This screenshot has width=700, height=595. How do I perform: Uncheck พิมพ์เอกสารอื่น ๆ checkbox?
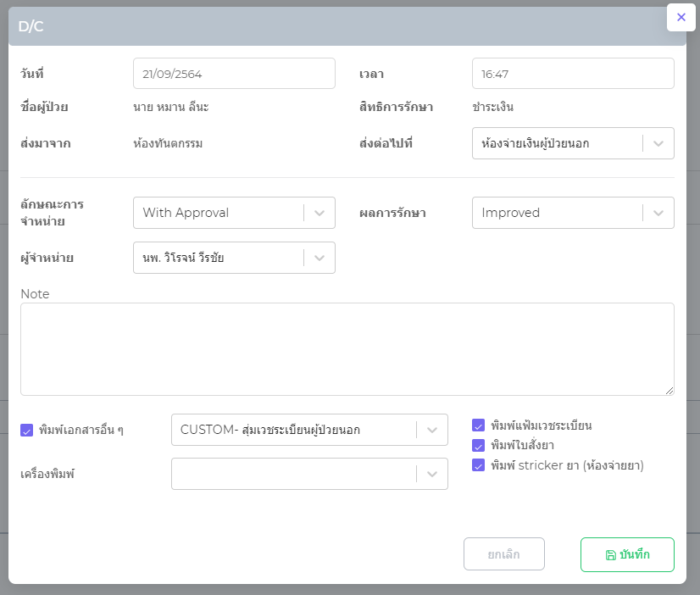(x=26, y=430)
